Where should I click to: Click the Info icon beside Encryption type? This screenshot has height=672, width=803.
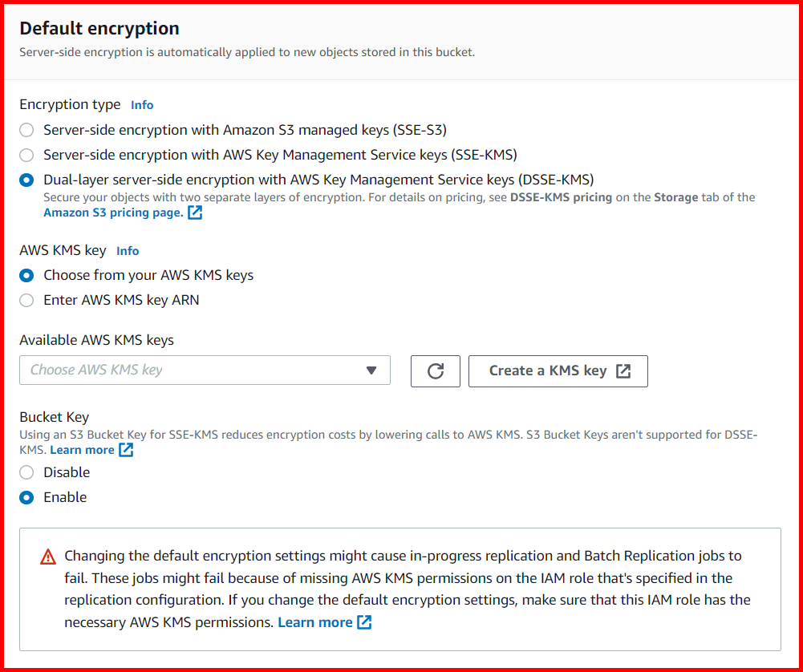[x=142, y=104]
